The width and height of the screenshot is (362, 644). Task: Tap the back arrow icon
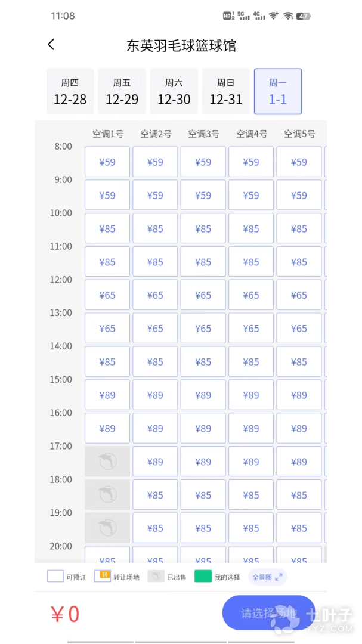[51, 45]
